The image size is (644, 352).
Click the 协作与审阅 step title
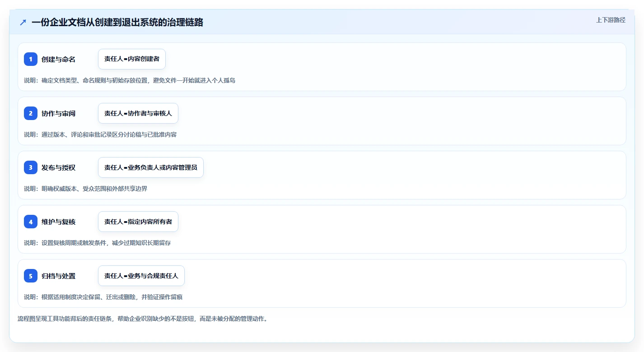pos(58,113)
